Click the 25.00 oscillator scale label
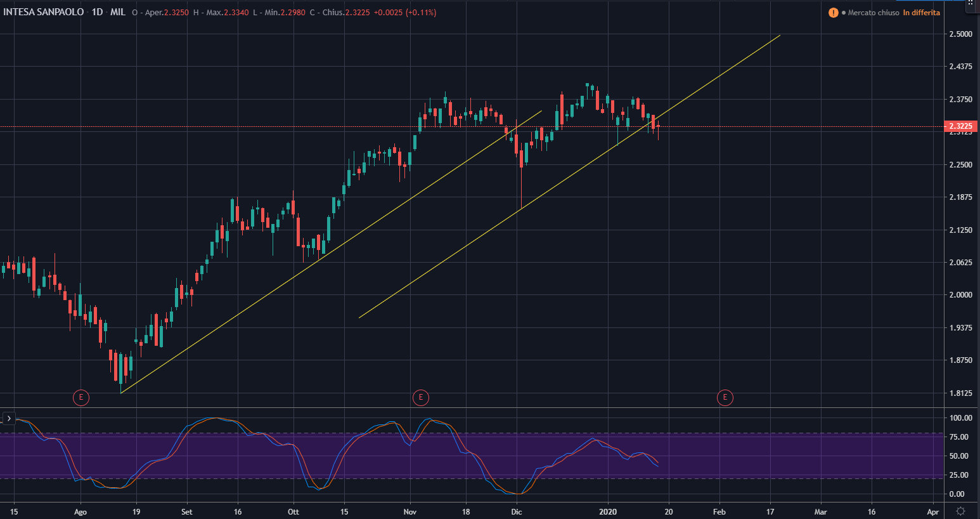Image resolution: width=980 pixels, height=519 pixels. 960,475
